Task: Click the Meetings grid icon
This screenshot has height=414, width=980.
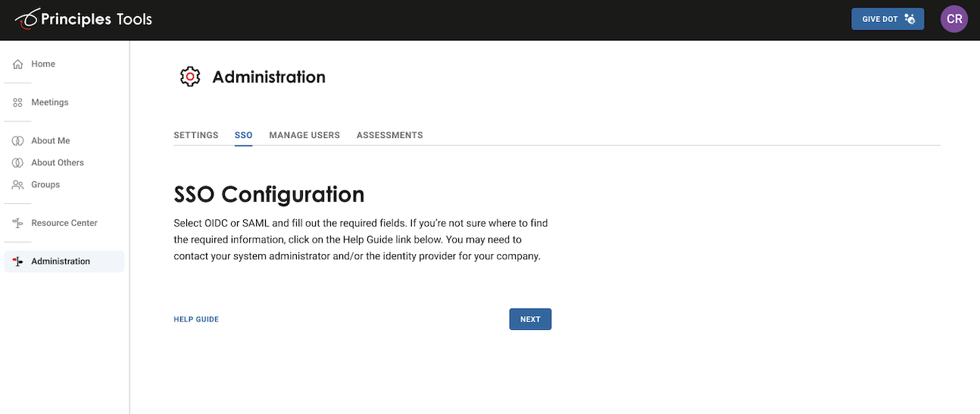Action: tap(17, 102)
